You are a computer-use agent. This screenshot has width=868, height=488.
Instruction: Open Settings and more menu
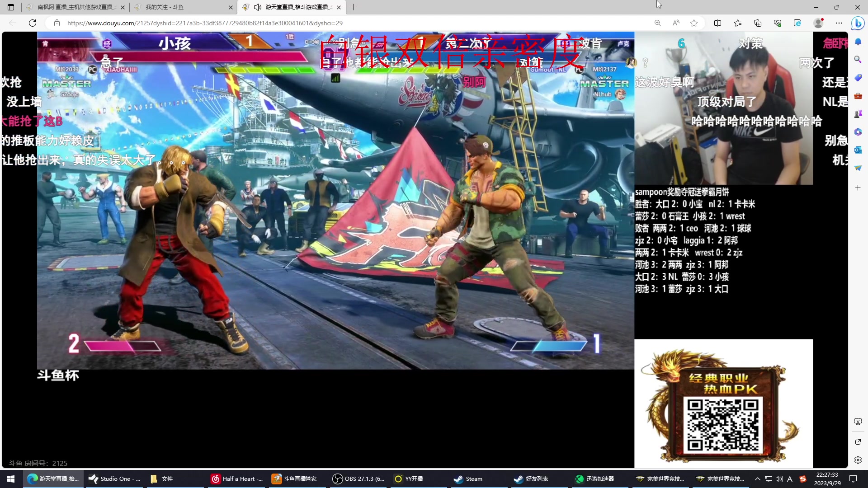[x=839, y=23]
